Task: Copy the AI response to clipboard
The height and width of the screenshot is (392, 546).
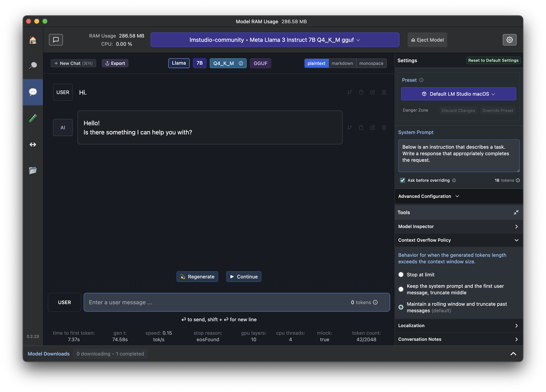Action: pyautogui.click(x=361, y=127)
